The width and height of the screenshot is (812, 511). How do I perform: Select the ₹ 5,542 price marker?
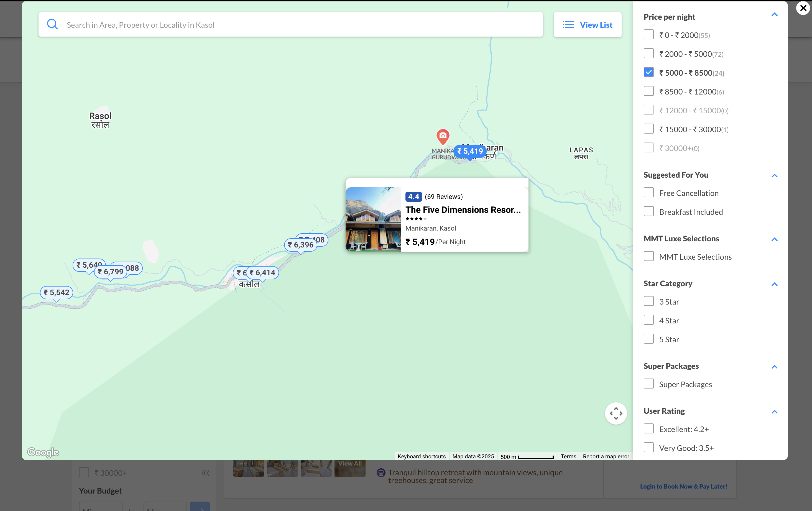point(56,292)
